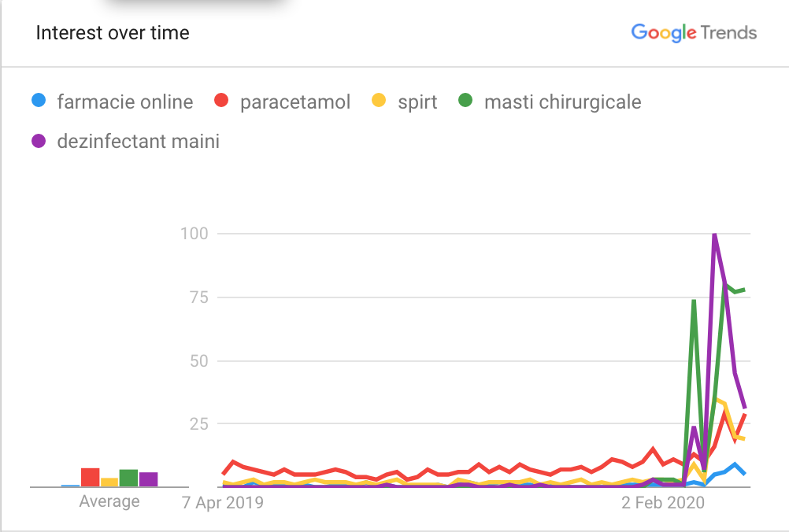Click the Interest over time heading
The width and height of the screenshot is (789, 532).
coord(113,33)
